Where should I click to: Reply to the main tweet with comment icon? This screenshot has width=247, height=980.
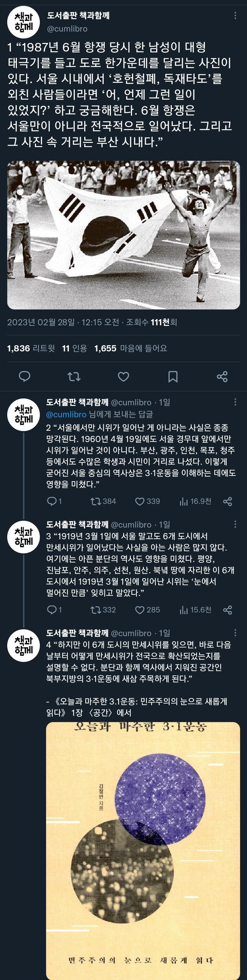(25, 376)
